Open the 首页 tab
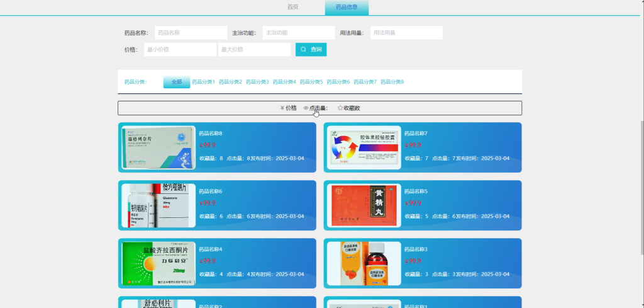644x308 pixels. pyautogui.click(x=292, y=7)
